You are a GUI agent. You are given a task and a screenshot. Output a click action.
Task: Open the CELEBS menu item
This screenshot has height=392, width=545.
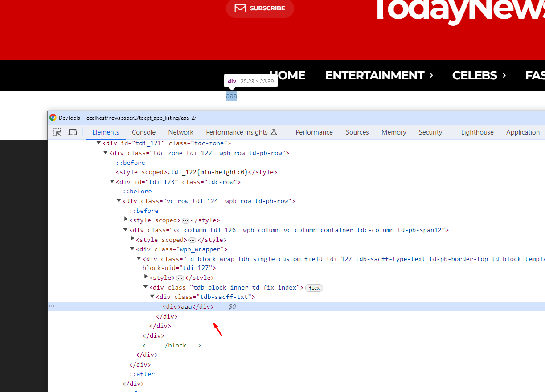click(475, 75)
